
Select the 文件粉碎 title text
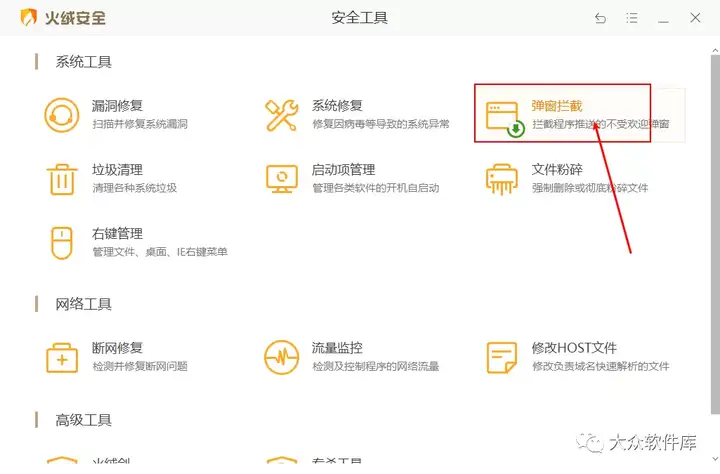pyautogui.click(x=557, y=170)
